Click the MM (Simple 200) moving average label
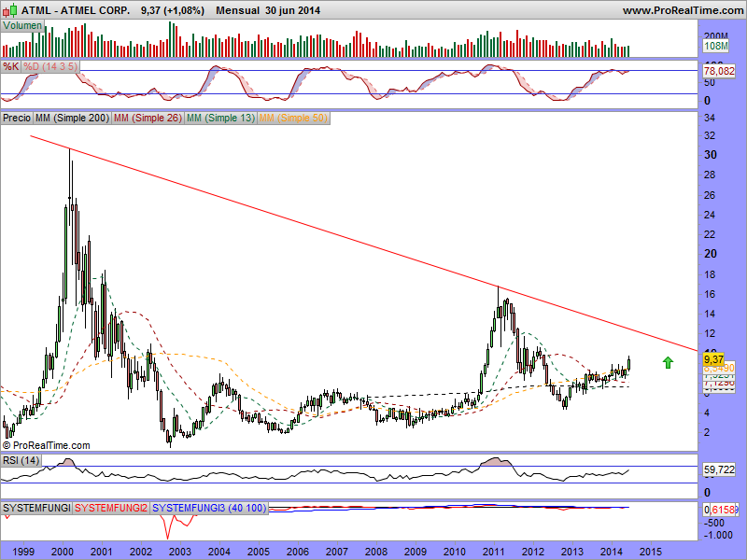The width and height of the screenshot is (747, 560). [72, 118]
